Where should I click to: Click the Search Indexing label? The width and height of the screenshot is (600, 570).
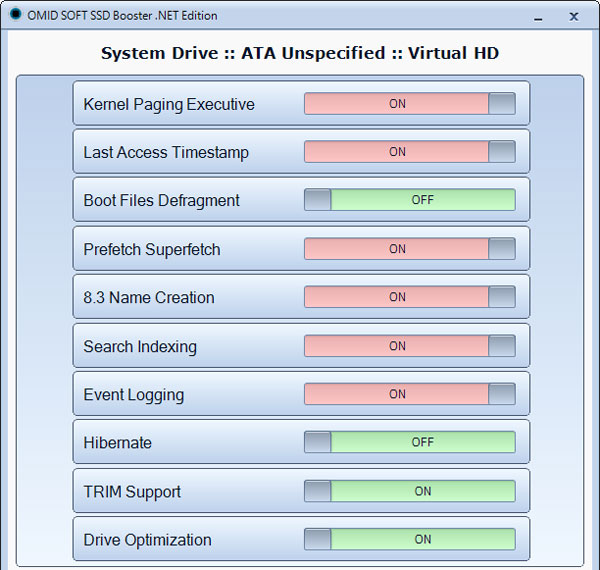[140, 347]
